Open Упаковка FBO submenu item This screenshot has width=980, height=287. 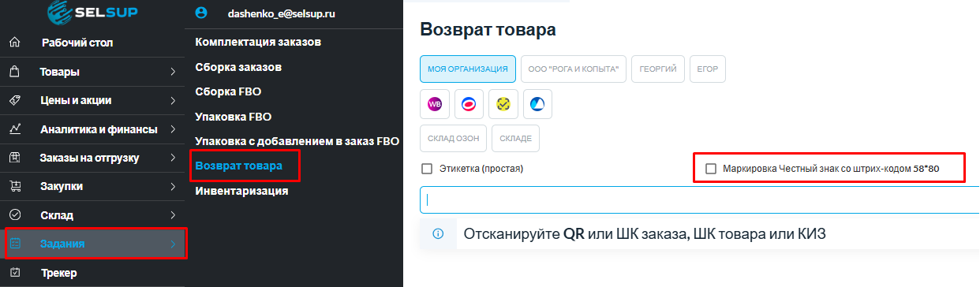[x=233, y=117]
